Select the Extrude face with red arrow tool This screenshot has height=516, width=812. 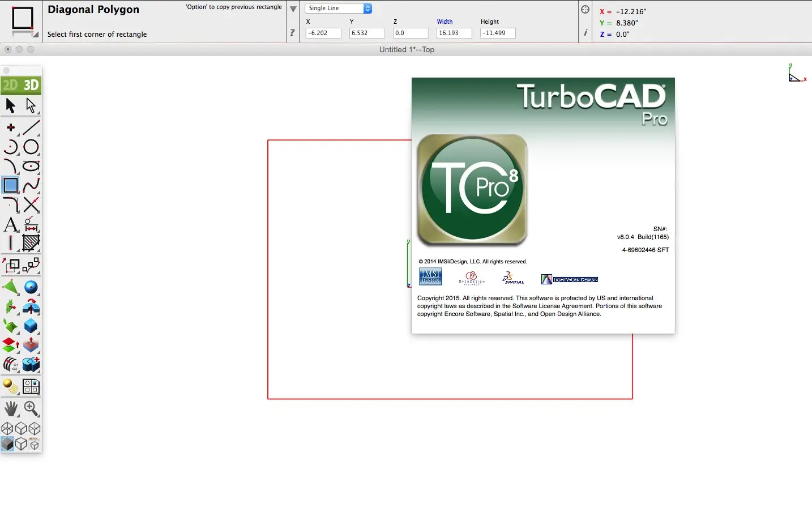coord(31,345)
